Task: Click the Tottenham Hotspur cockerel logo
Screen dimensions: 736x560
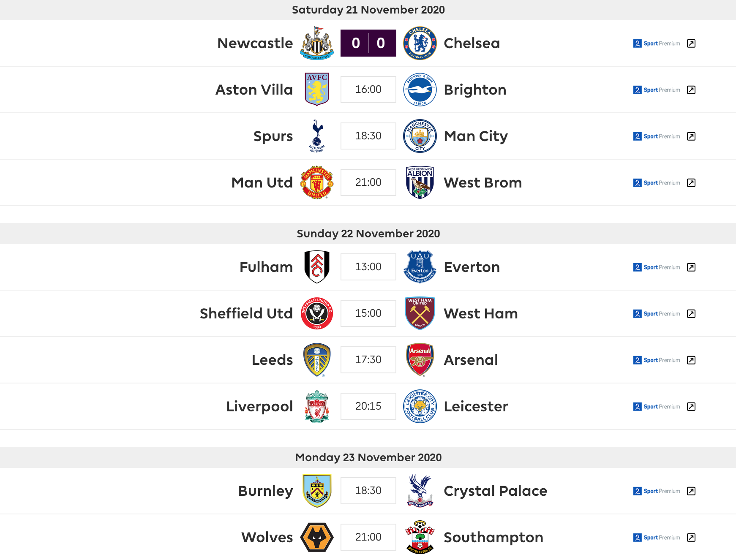Action: coord(317,136)
